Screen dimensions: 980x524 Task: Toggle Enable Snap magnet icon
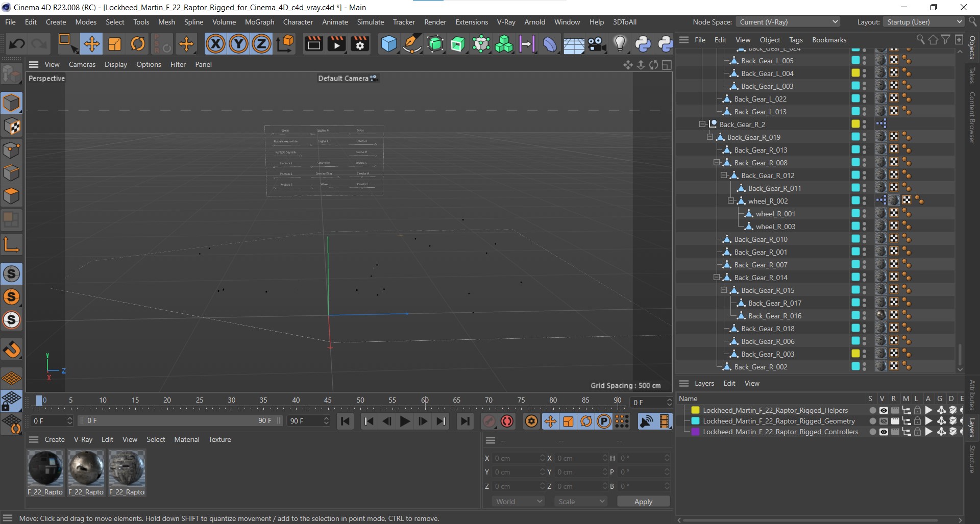coord(11,350)
